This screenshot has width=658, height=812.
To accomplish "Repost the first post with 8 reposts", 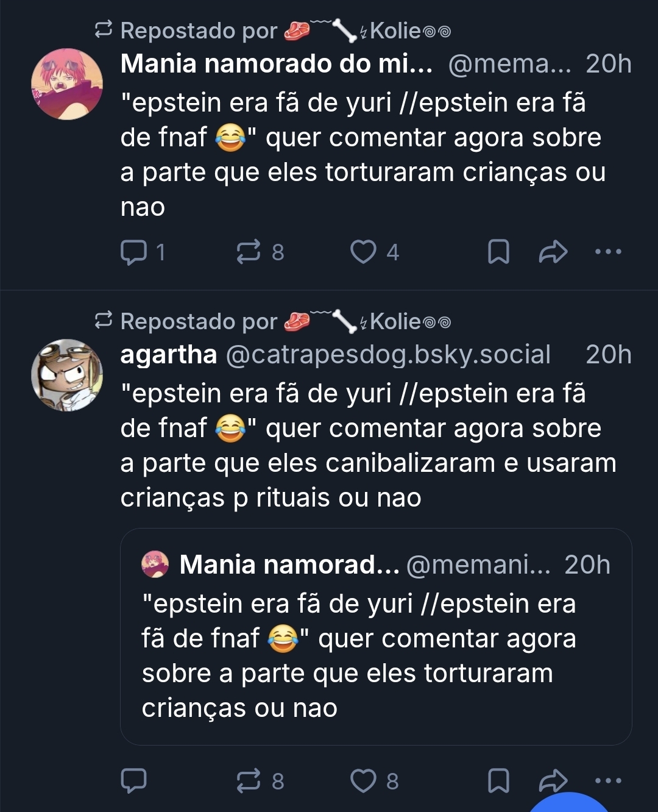I will point(249,252).
